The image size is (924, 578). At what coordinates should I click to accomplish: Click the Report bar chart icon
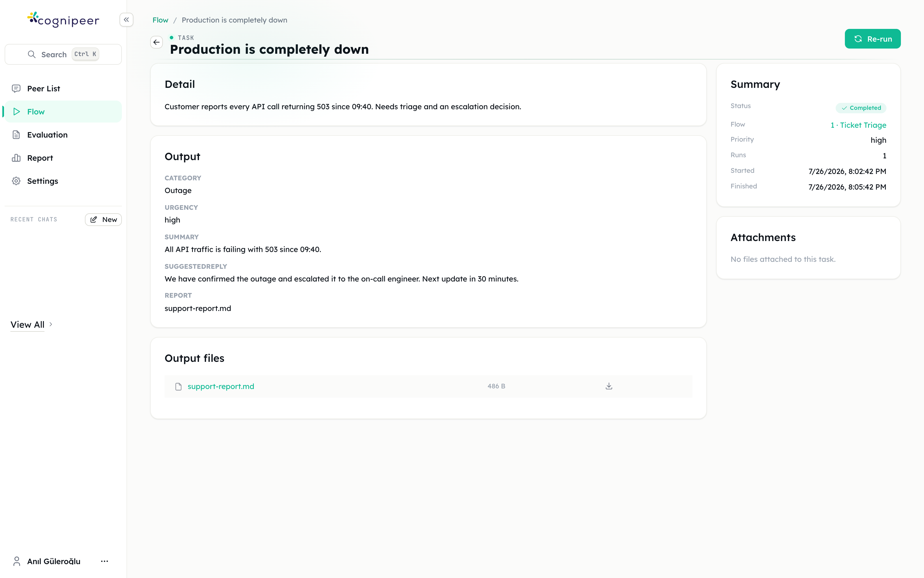click(x=16, y=158)
